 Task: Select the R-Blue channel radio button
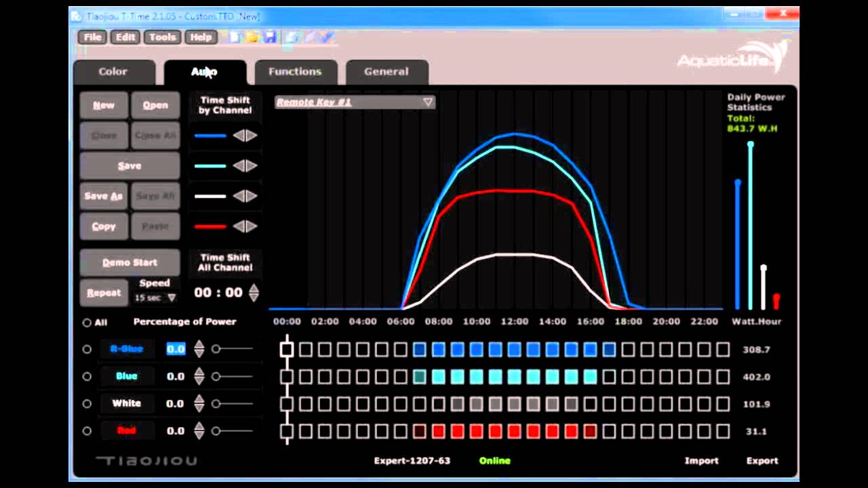click(87, 349)
